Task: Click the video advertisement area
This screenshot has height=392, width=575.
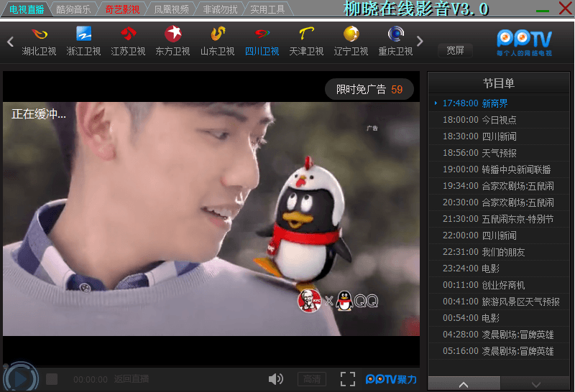Action: pyautogui.click(x=211, y=219)
